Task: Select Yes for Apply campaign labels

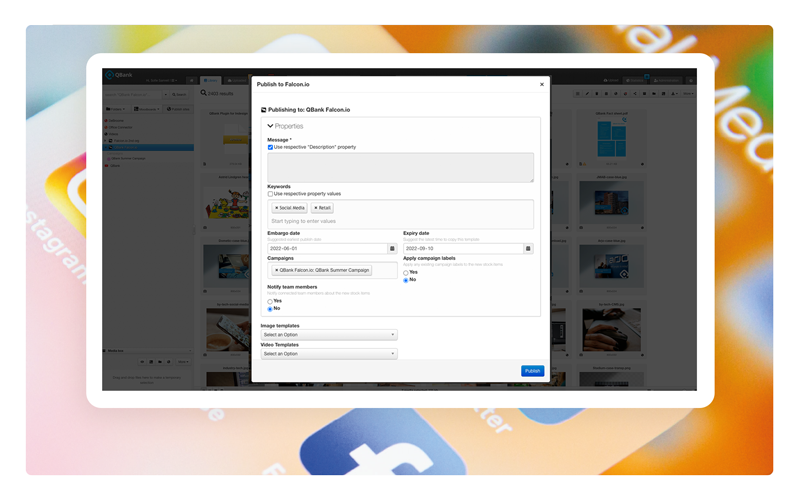Action: click(x=406, y=273)
